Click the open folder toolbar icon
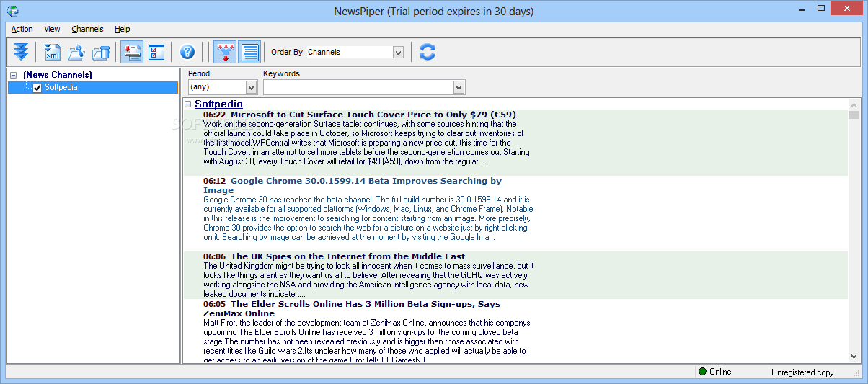This screenshot has height=384, width=868. point(76,52)
